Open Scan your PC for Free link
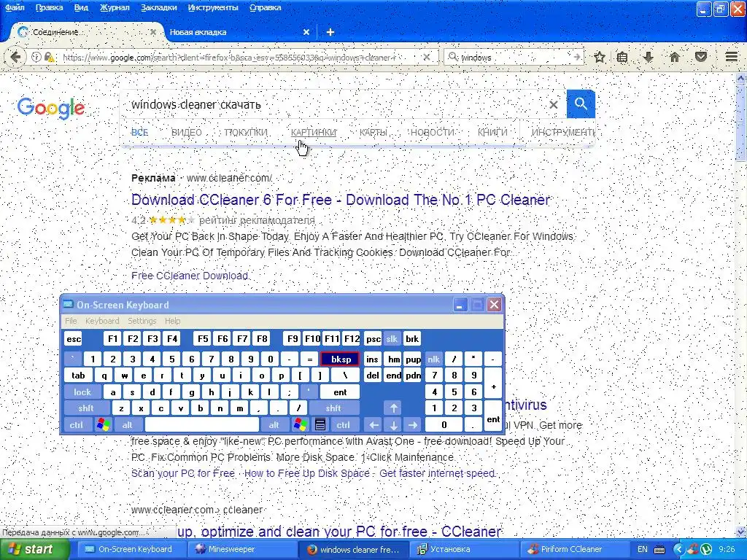Screen dimensions: 747x560 [183, 473]
